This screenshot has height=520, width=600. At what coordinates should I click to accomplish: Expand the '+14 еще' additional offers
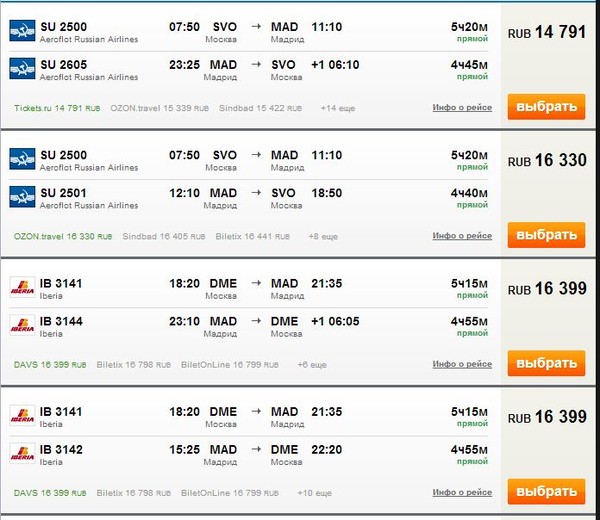pos(338,108)
